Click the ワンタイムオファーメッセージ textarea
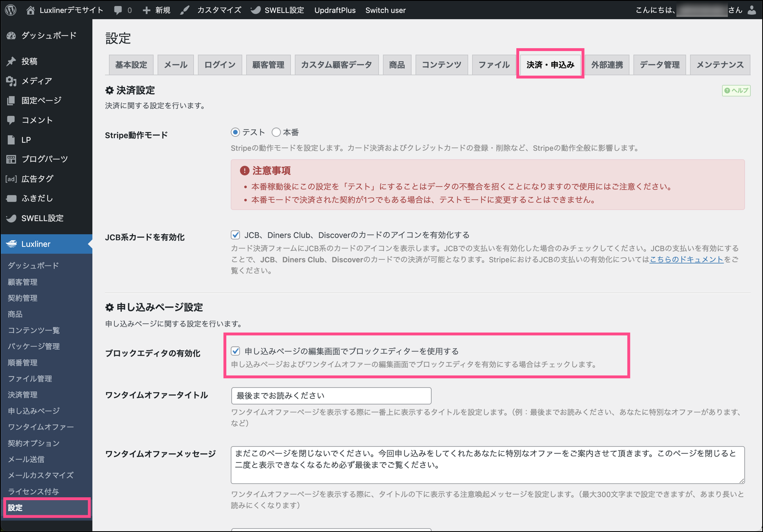Image resolution: width=763 pixels, height=532 pixels. tap(487, 465)
